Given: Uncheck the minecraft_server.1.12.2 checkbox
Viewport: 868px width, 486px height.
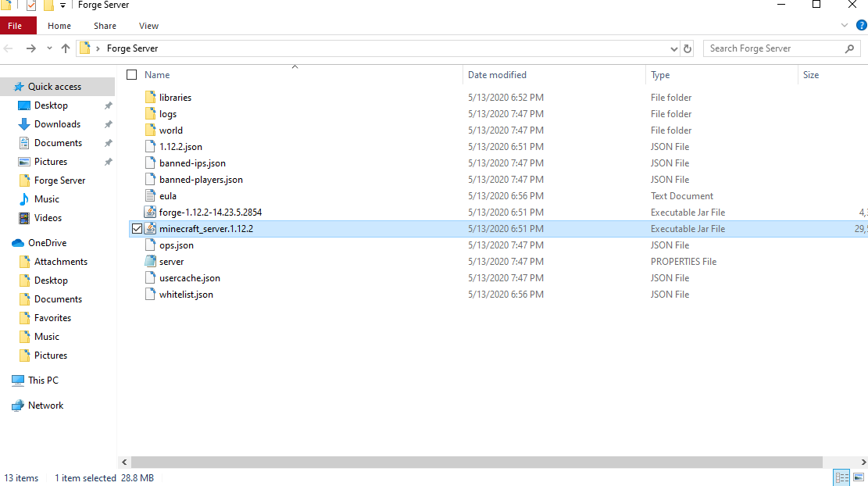Looking at the screenshot, I should tap(138, 229).
